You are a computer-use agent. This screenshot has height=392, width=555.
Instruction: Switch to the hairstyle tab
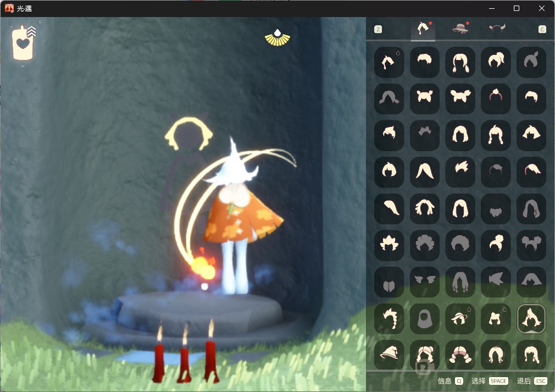coord(423,29)
